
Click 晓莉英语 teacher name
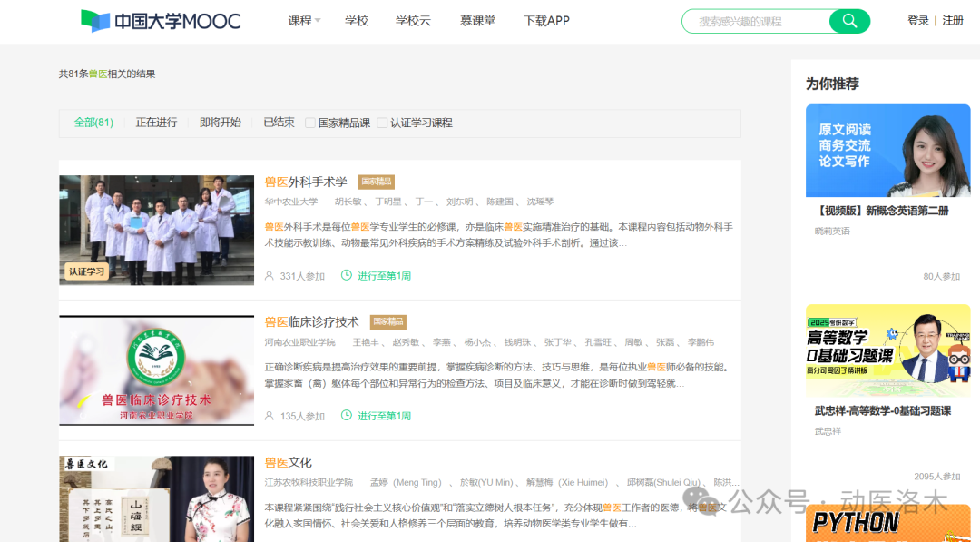[x=832, y=231]
